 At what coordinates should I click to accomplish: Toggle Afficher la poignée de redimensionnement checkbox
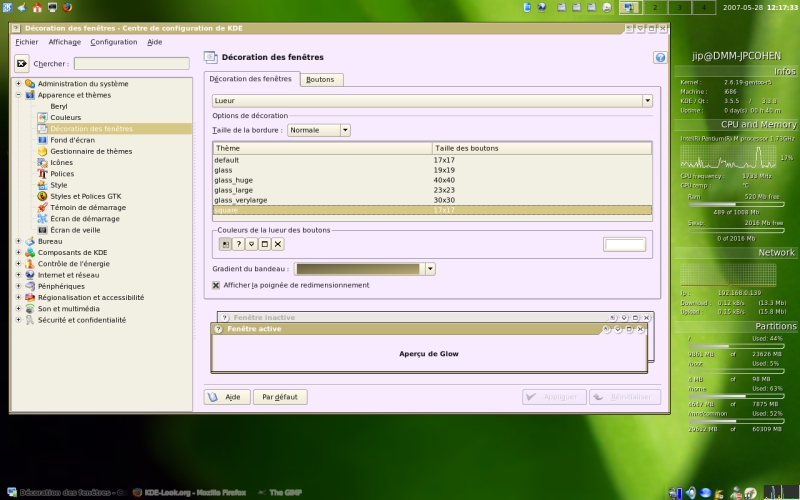click(x=216, y=285)
